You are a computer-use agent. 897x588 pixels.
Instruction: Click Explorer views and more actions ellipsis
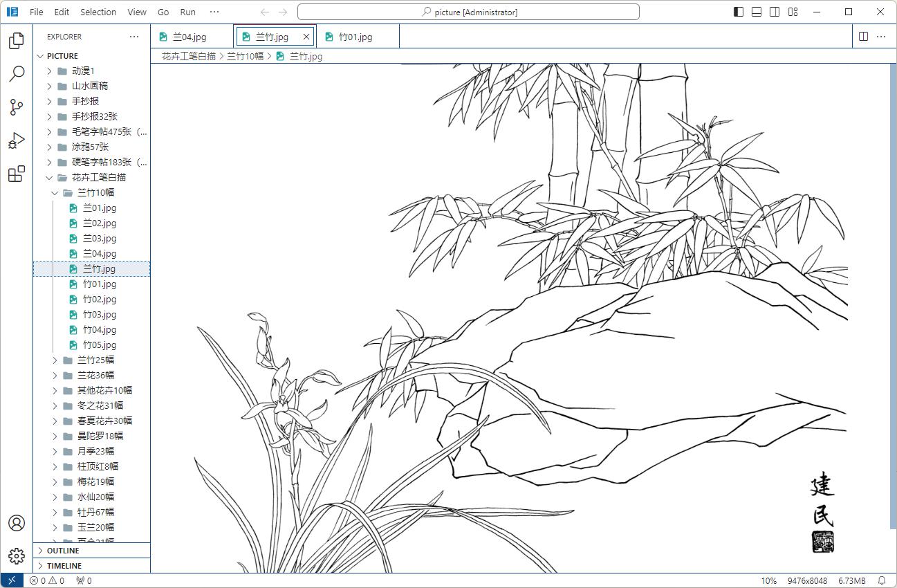tap(134, 37)
